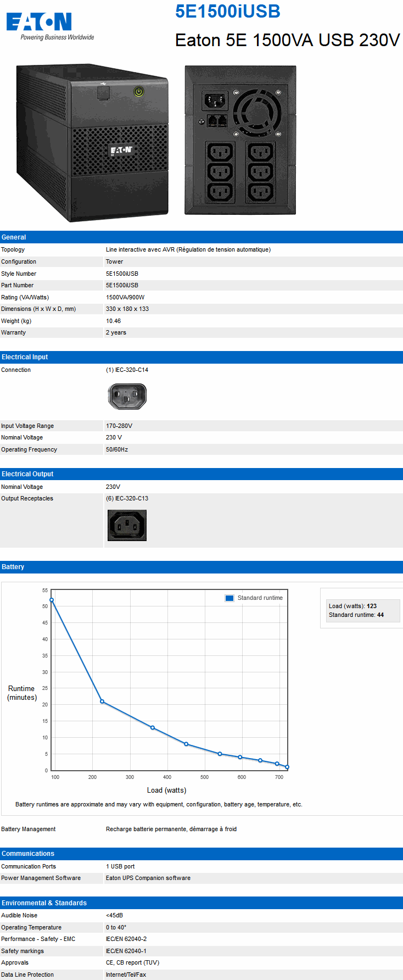Screen dimensions: 403x980
Task: Click the Environmental & Standards section header
Action: [x=44, y=903]
